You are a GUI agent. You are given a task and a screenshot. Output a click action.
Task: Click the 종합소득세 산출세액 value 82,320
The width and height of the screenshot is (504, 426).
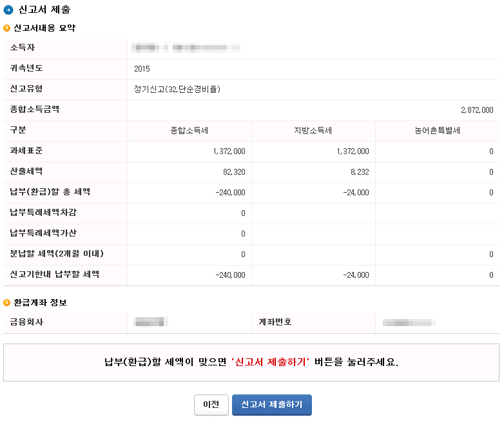pos(234,172)
